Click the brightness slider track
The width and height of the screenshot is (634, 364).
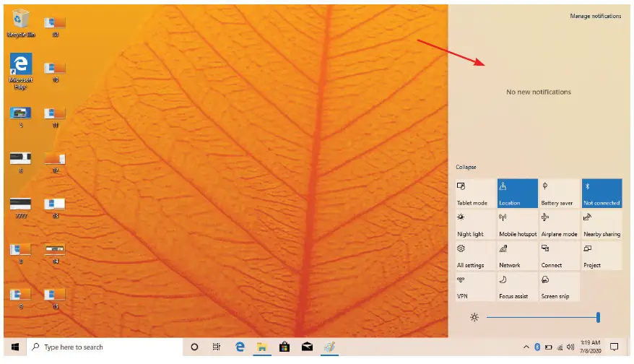[x=542, y=318]
